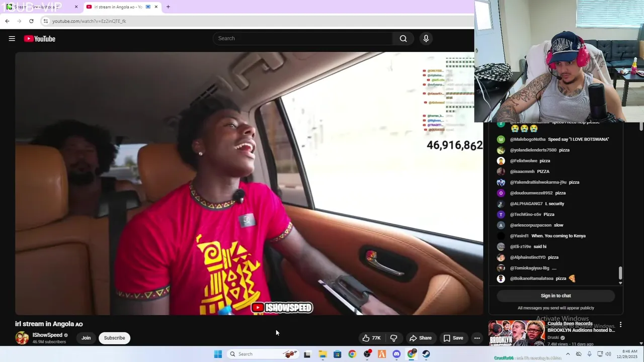
Task: Click the video player to pause
Action: 249,184
